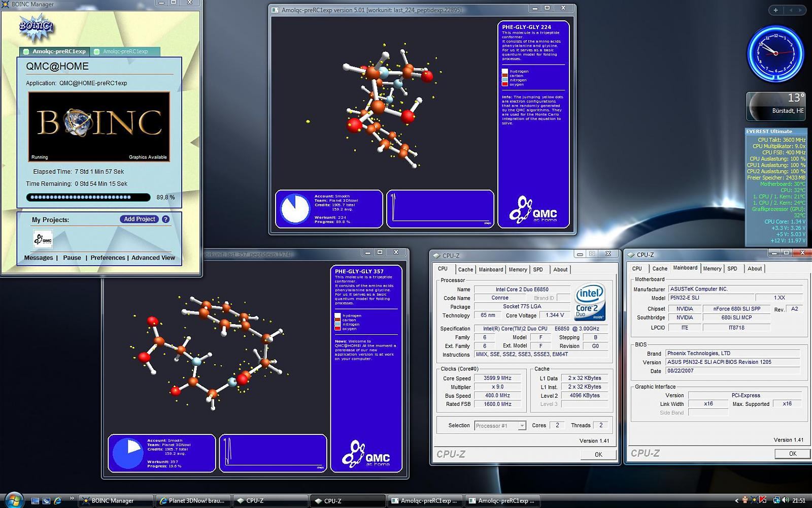Click the orange figure tray icon

click(745, 500)
